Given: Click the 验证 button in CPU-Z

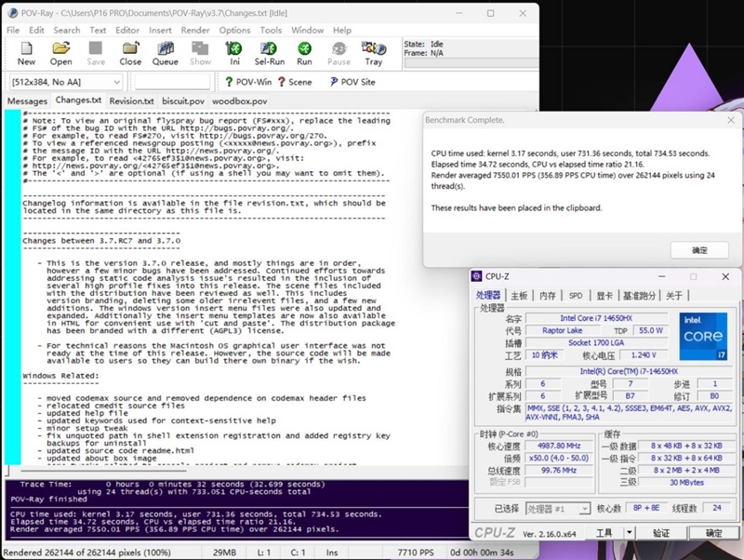Looking at the screenshot, I should pos(661,533).
